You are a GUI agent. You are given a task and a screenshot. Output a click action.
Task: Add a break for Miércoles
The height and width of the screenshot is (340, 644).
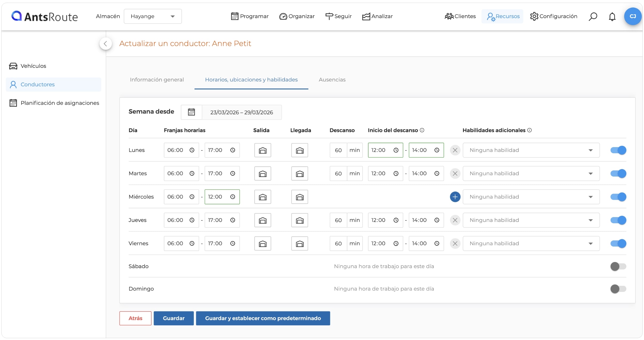(x=455, y=197)
